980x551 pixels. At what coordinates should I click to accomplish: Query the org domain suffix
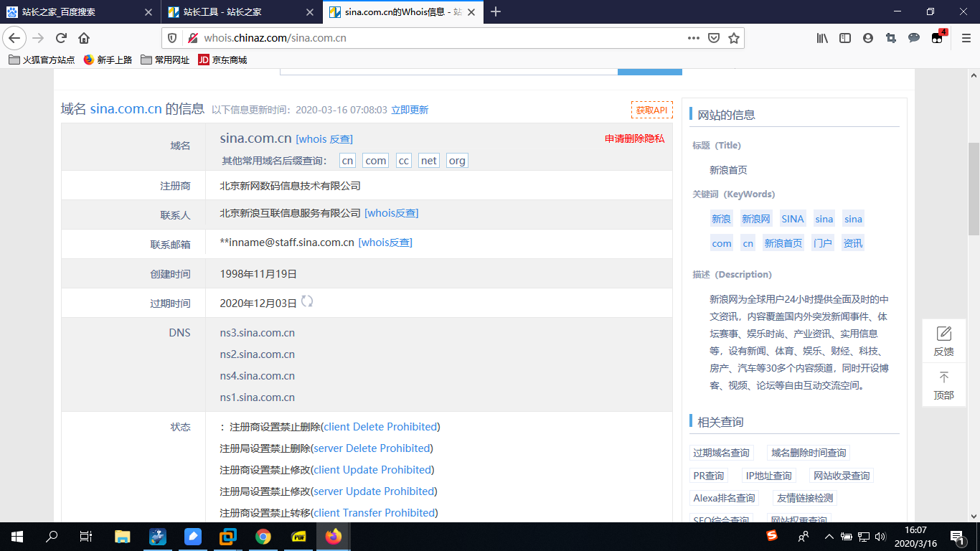tap(457, 161)
